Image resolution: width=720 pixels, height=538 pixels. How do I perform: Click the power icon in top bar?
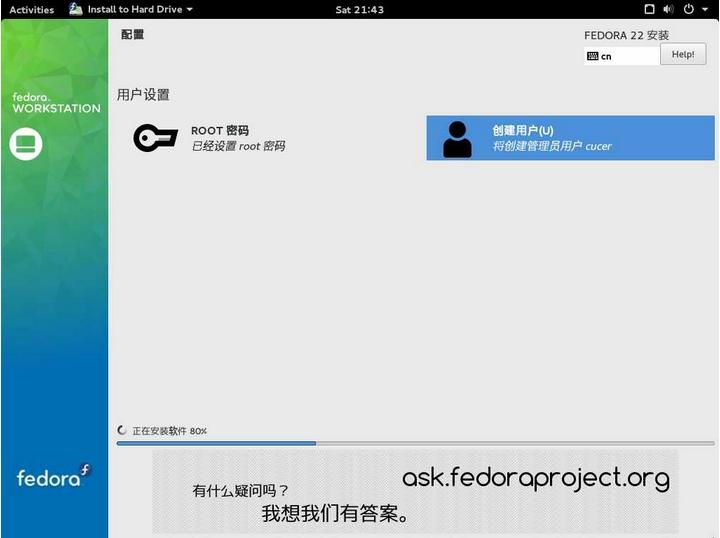point(688,9)
